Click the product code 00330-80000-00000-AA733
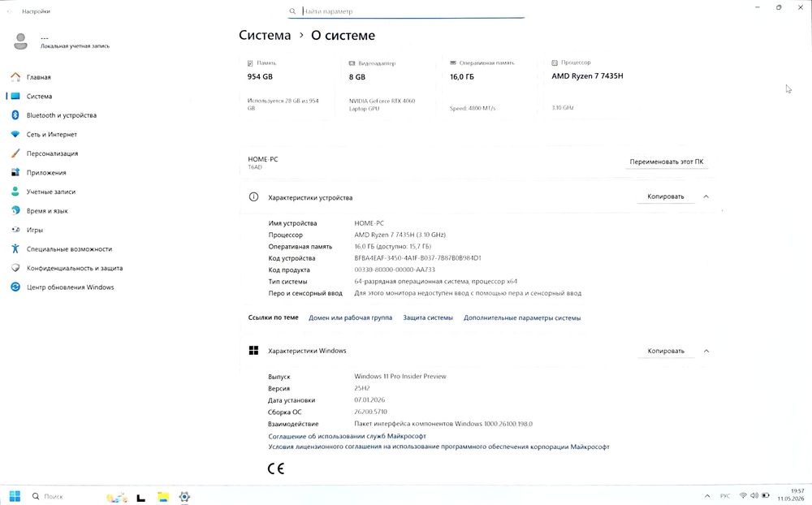The width and height of the screenshot is (812, 505). click(x=395, y=270)
